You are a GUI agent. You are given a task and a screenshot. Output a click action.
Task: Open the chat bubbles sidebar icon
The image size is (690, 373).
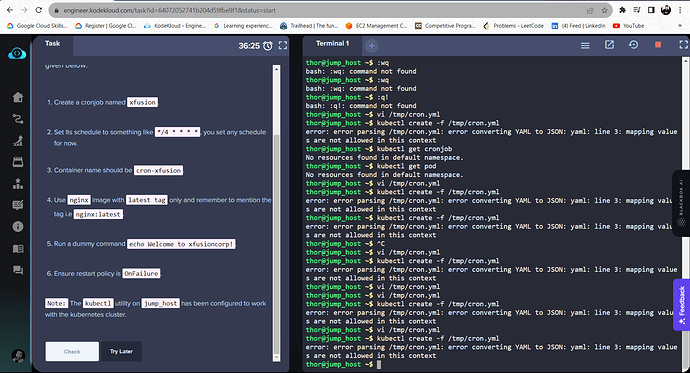click(18, 270)
